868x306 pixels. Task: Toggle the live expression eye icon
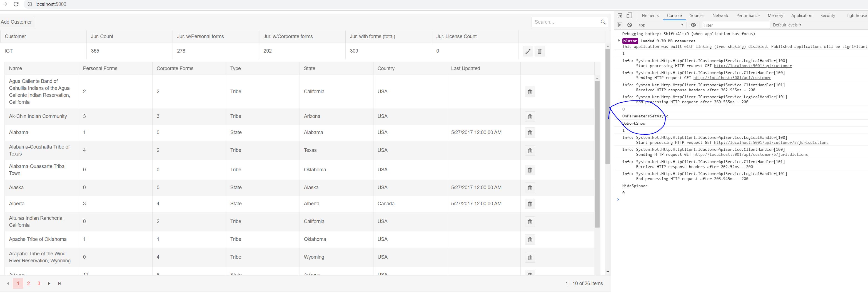pyautogui.click(x=693, y=25)
